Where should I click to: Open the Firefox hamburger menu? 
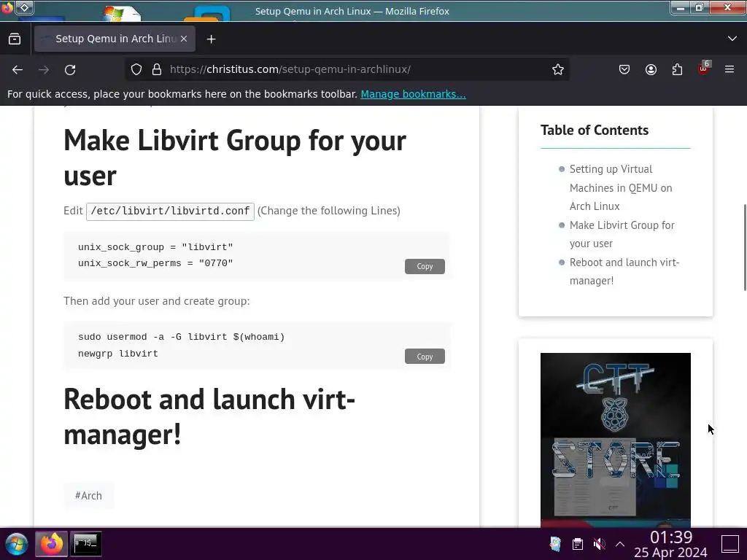729,69
